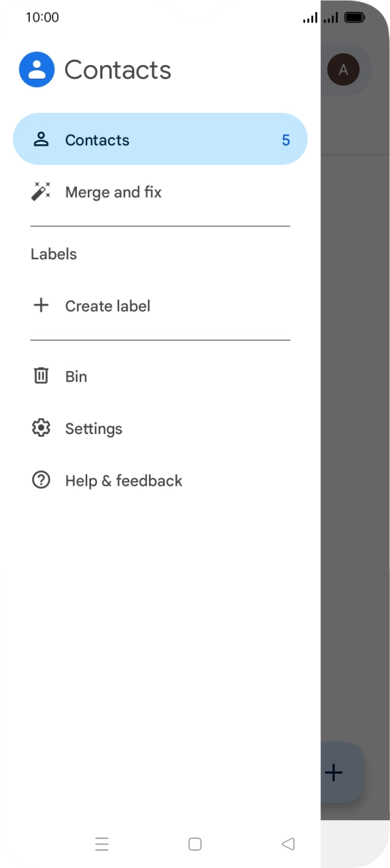Screen dimensions: 390x868
Task: Tap the contact count number 5
Action: click(286, 140)
